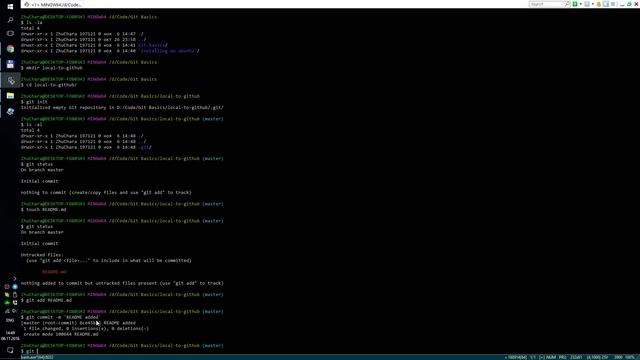Click the green tray icon in second row
The height and width of the screenshot is (360, 640).
click(x=7, y=295)
